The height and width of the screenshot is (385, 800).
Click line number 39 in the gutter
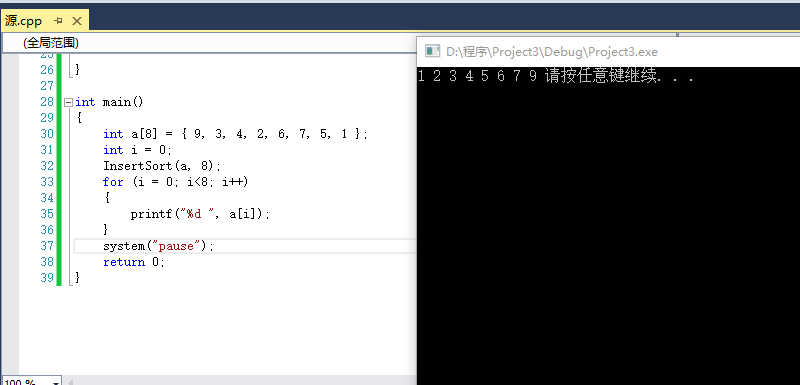pyautogui.click(x=47, y=278)
